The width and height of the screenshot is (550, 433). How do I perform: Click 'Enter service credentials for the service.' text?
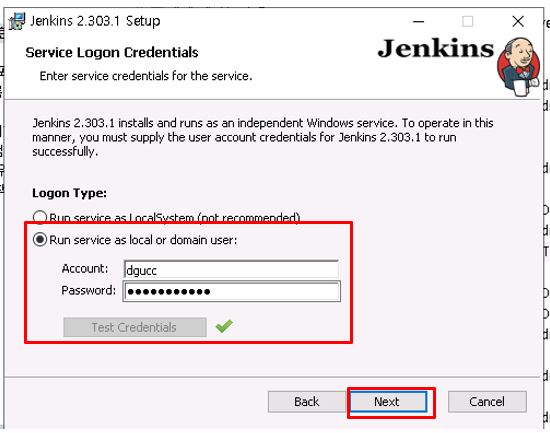click(x=146, y=76)
